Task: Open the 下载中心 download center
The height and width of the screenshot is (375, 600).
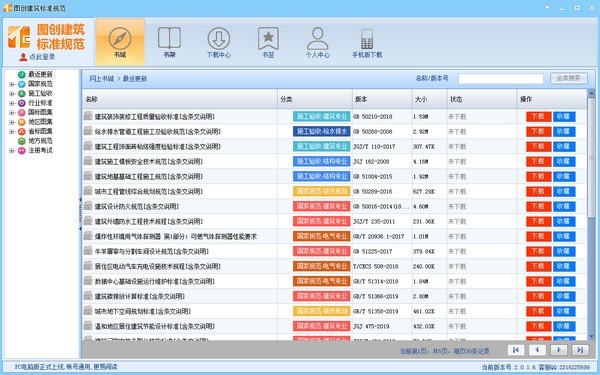Action: click(x=218, y=42)
